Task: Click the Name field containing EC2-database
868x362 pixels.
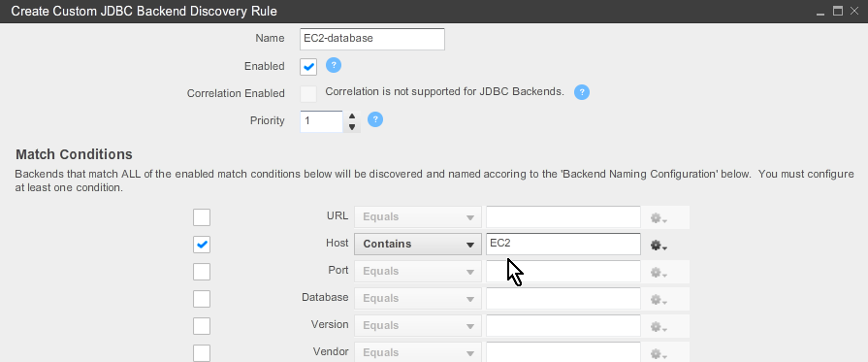Action: (372, 39)
